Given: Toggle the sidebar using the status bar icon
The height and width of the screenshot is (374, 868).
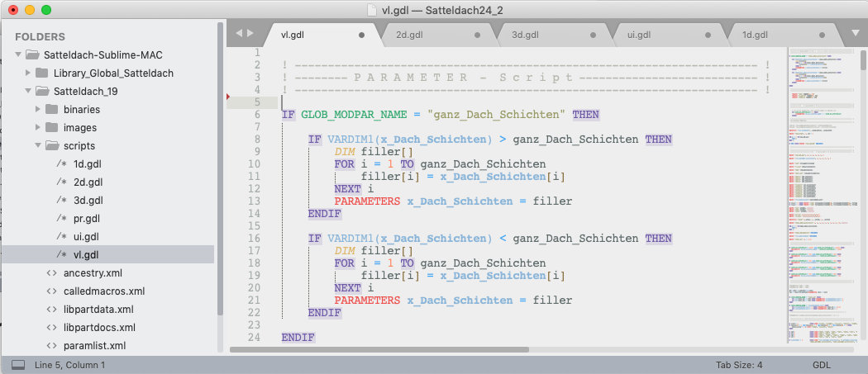Looking at the screenshot, I should pyautogui.click(x=18, y=365).
